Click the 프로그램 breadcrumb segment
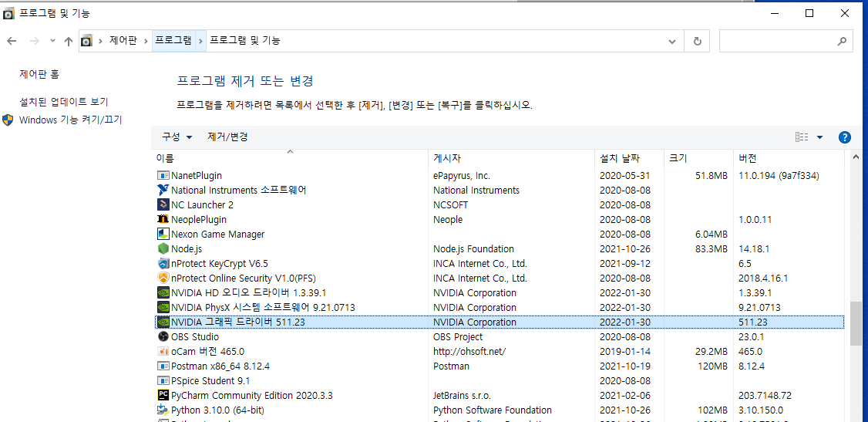The image size is (868, 422). 173,40
